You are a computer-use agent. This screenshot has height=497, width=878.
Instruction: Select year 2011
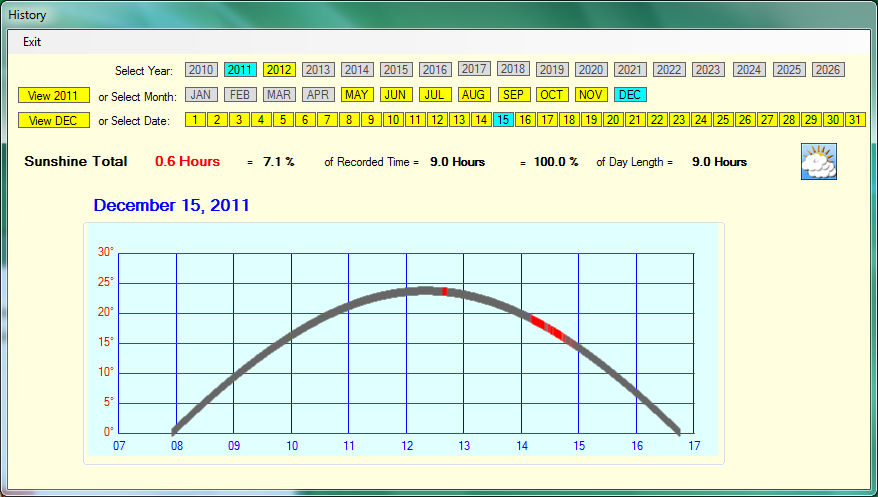point(240,69)
